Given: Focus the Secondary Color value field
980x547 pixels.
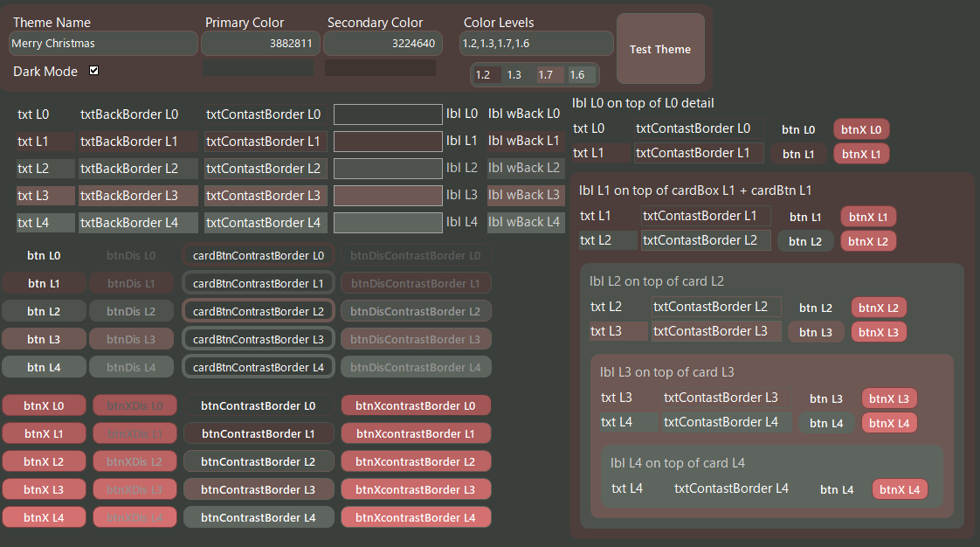Looking at the screenshot, I should tap(382, 43).
